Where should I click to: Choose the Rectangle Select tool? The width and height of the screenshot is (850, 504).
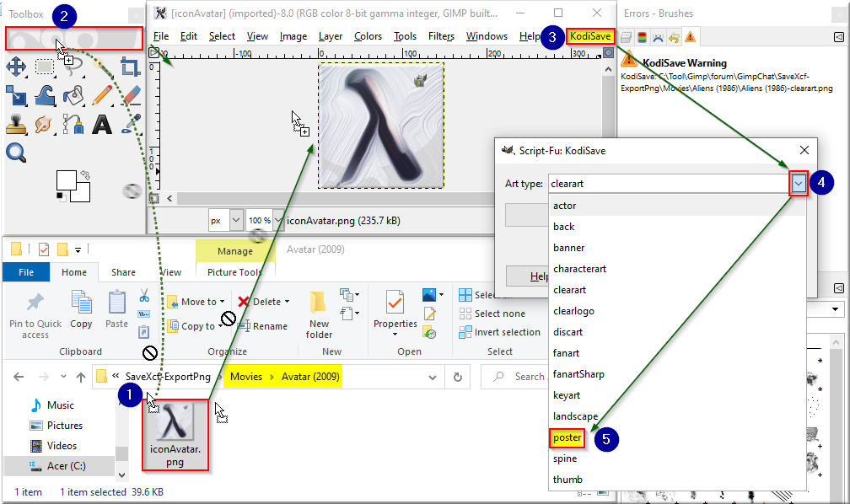pyautogui.click(x=45, y=67)
